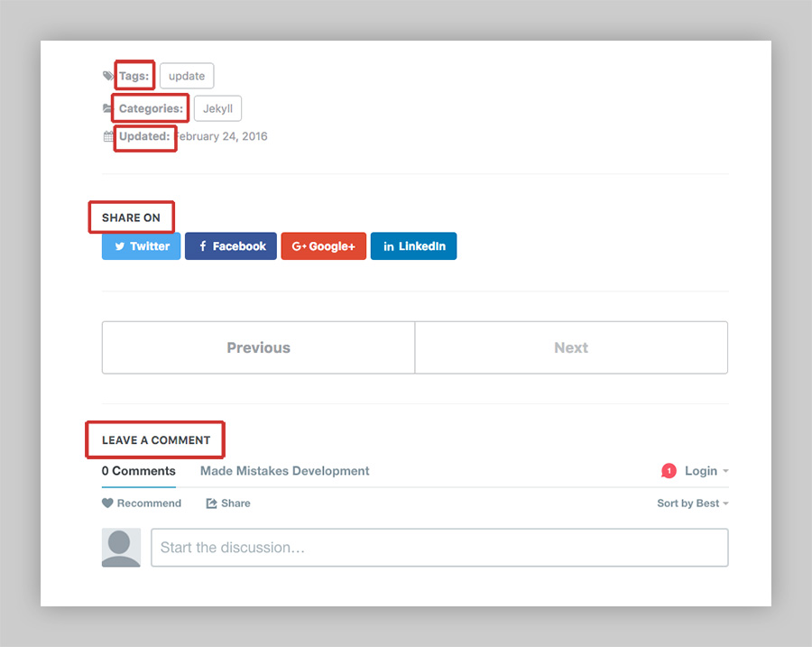This screenshot has height=647, width=812.
Task: Expand the Sort by Best menu
Action: tap(692, 504)
